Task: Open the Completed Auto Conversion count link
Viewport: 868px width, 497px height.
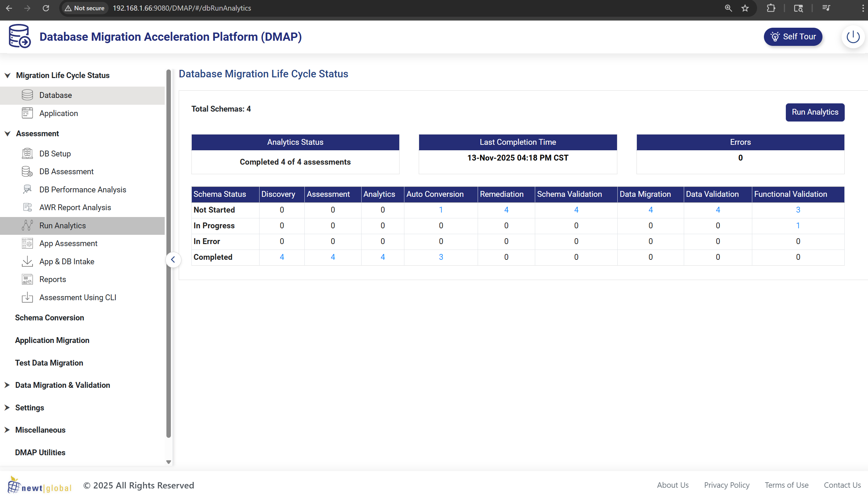Action: click(441, 257)
